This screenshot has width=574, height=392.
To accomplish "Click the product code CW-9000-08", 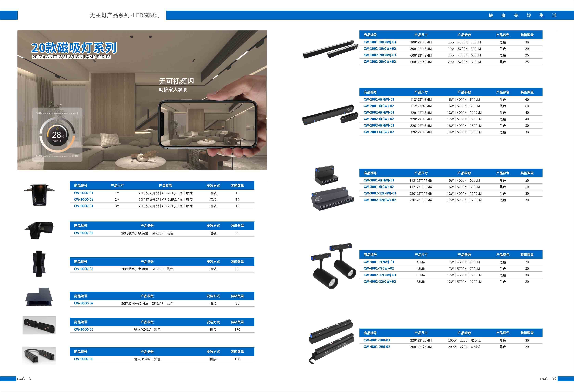I will pyautogui.click(x=83, y=199).
